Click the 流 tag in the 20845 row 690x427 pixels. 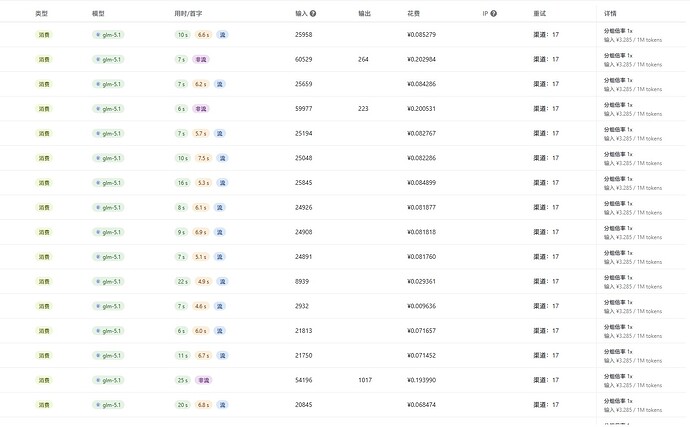(223, 405)
